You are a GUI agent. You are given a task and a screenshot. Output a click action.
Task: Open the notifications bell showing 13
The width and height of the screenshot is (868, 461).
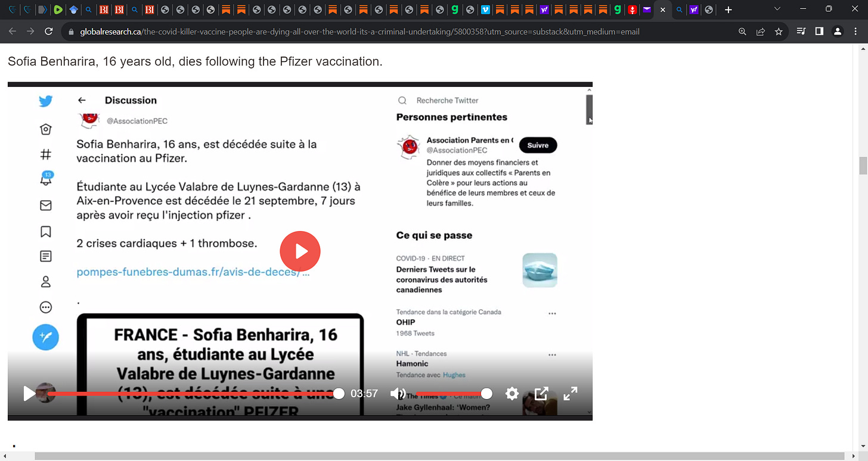tap(46, 179)
